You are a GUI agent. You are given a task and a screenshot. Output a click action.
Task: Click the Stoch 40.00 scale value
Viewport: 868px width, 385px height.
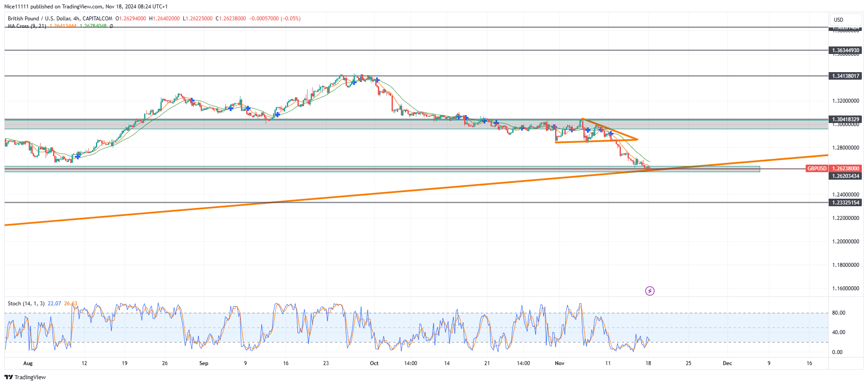coord(838,332)
